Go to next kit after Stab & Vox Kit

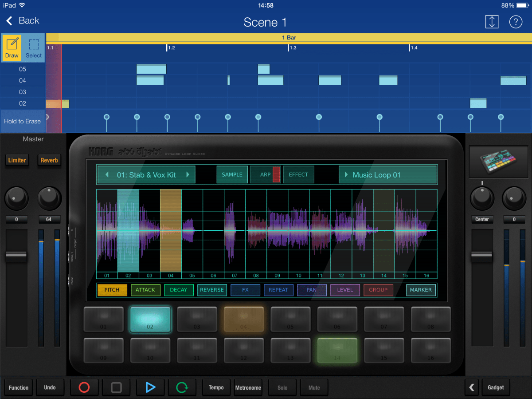[x=188, y=175]
